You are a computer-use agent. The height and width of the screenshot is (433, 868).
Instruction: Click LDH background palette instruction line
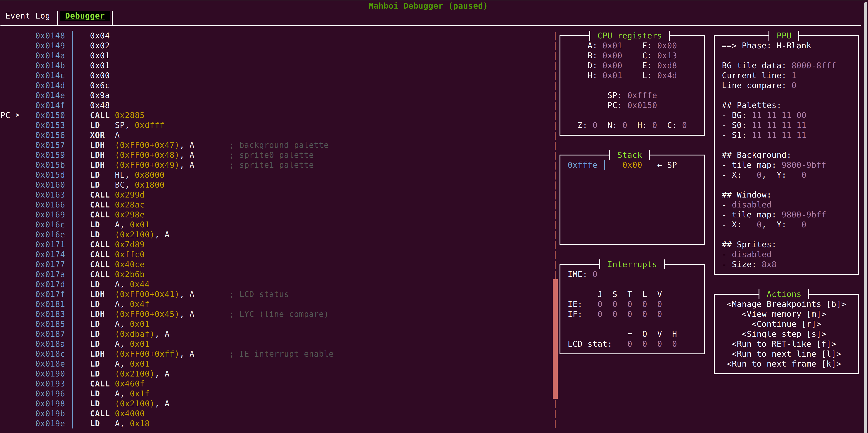click(x=142, y=145)
